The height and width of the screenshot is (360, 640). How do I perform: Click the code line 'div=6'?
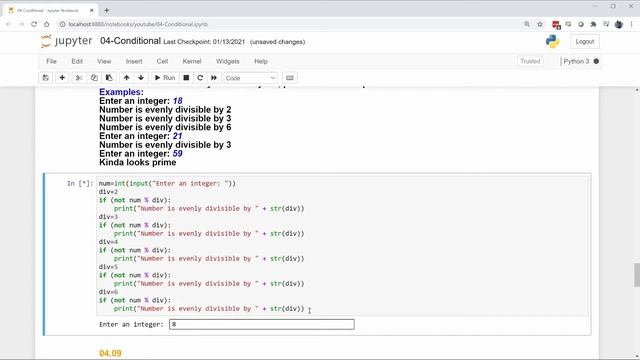pos(108,292)
